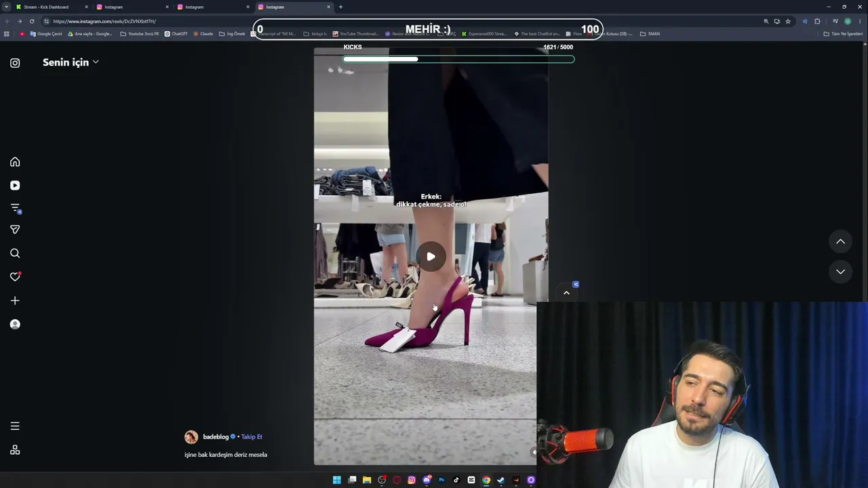This screenshot has width=868, height=488.
Task: Open Discord from taskbar
Action: click(427, 480)
